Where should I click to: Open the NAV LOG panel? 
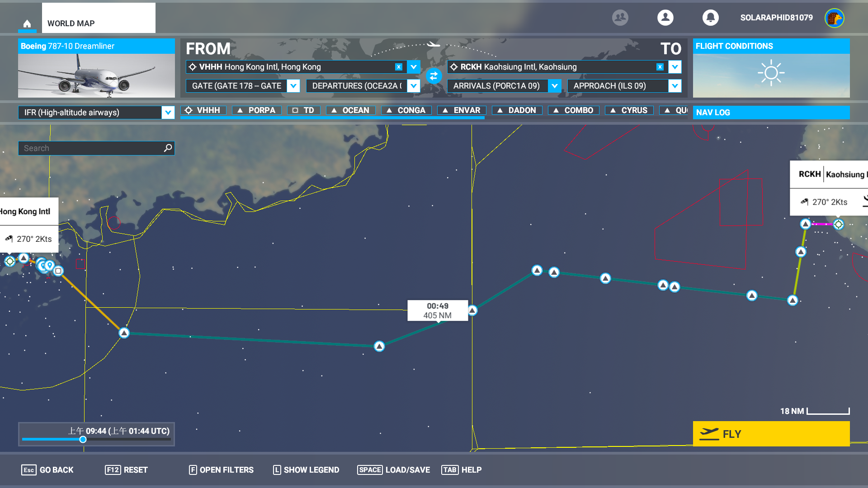tap(771, 113)
